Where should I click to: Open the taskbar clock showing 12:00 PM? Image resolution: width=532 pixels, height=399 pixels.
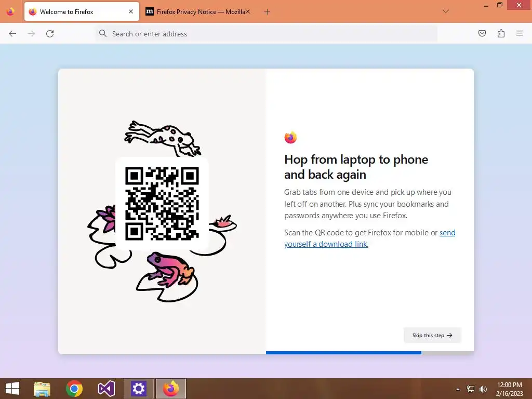(x=509, y=389)
